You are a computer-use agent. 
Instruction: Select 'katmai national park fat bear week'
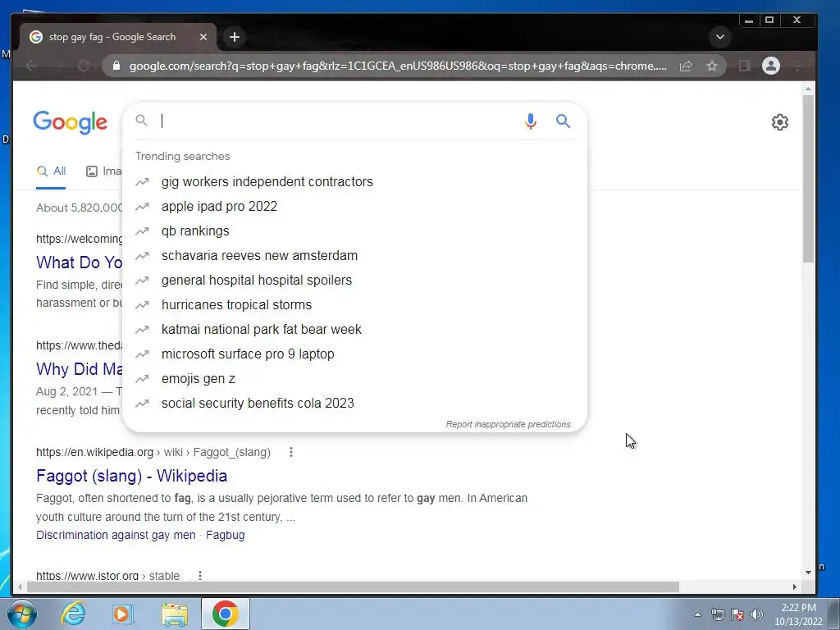coord(354,330)
